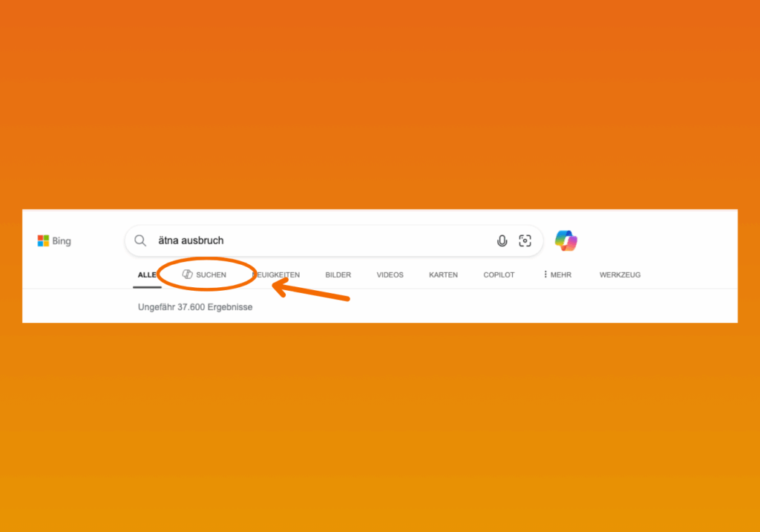Go to the KARTEN tab
Image resolution: width=760 pixels, height=532 pixels.
[443, 275]
